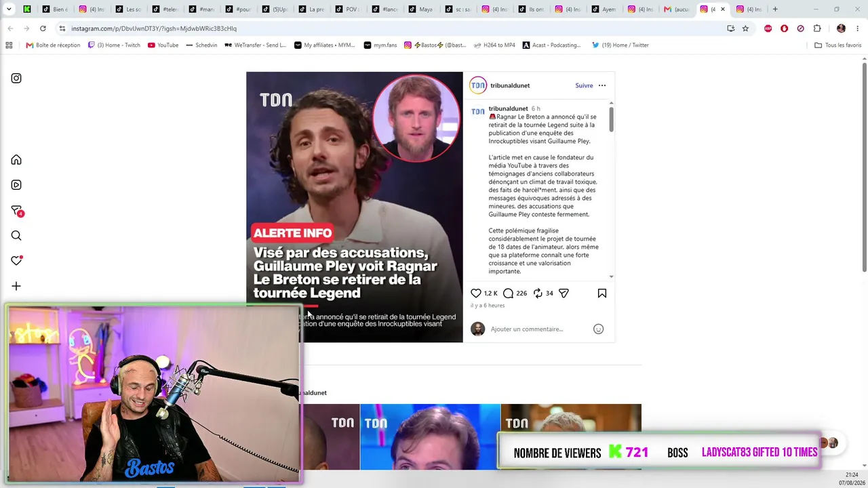Switch to the "La pre" TikTok tab

pyautogui.click(x=311, y=9)
